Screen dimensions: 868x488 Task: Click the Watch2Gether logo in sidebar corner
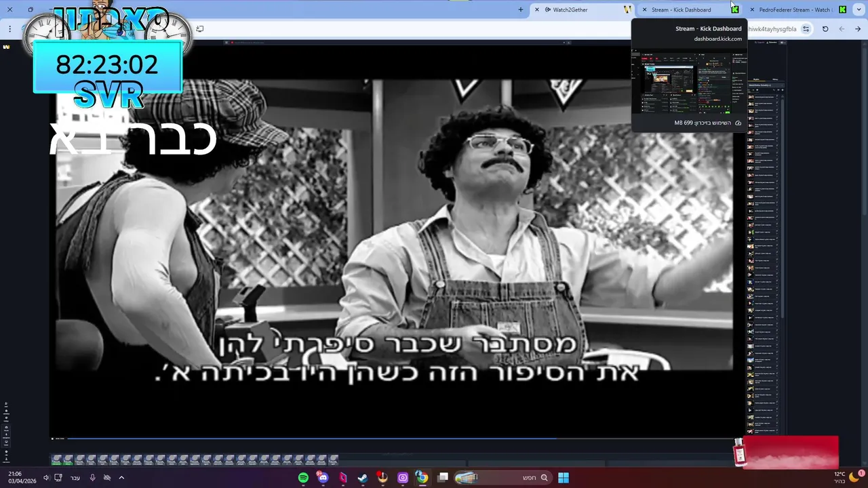coord(7,47)
